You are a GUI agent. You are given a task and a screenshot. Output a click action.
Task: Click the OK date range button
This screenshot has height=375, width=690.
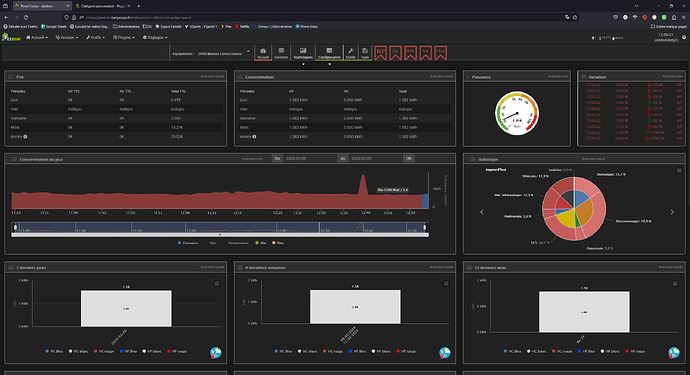(x=408, y=158)
